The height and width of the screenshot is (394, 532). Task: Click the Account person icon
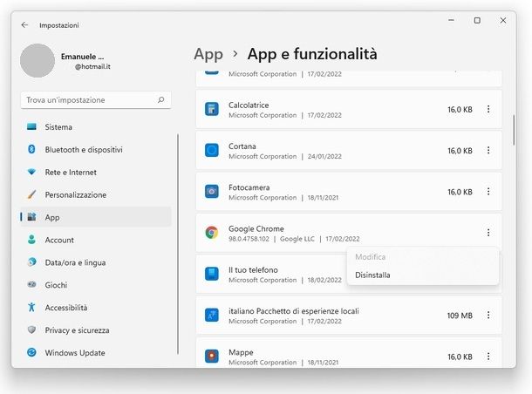click(x=31, y=240)
